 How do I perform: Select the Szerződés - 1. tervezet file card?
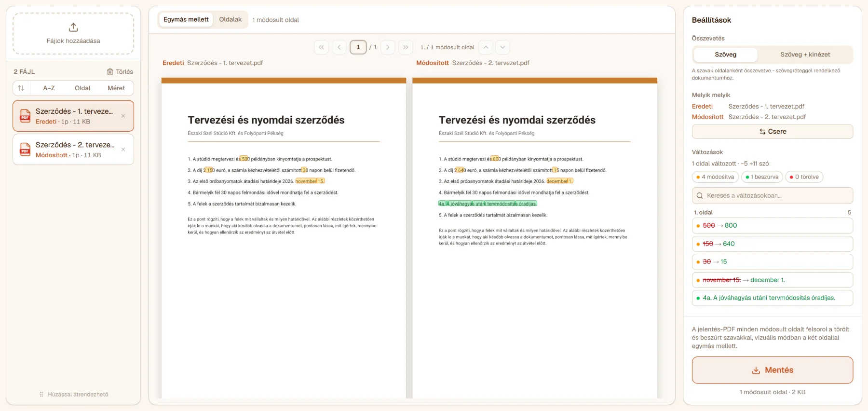pos(73,116)
